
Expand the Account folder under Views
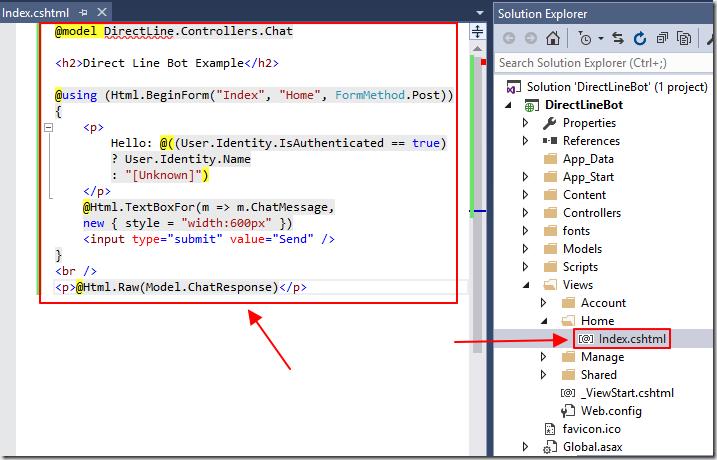point(543,303)
